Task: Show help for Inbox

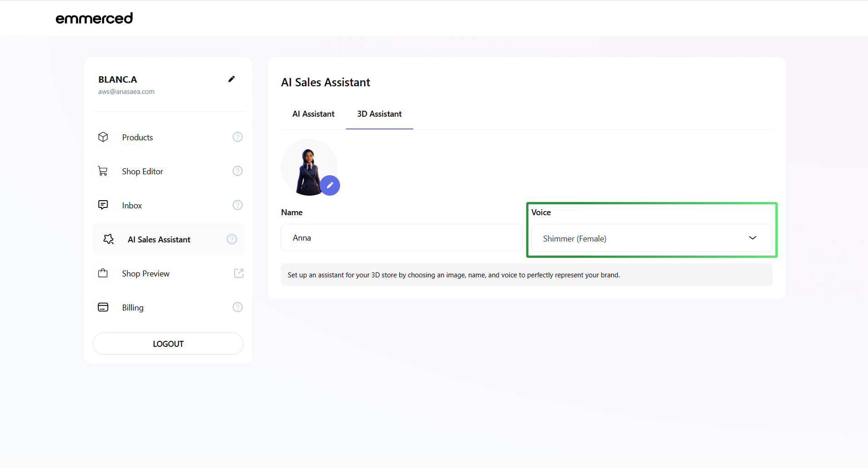Action: pos(237,205)
